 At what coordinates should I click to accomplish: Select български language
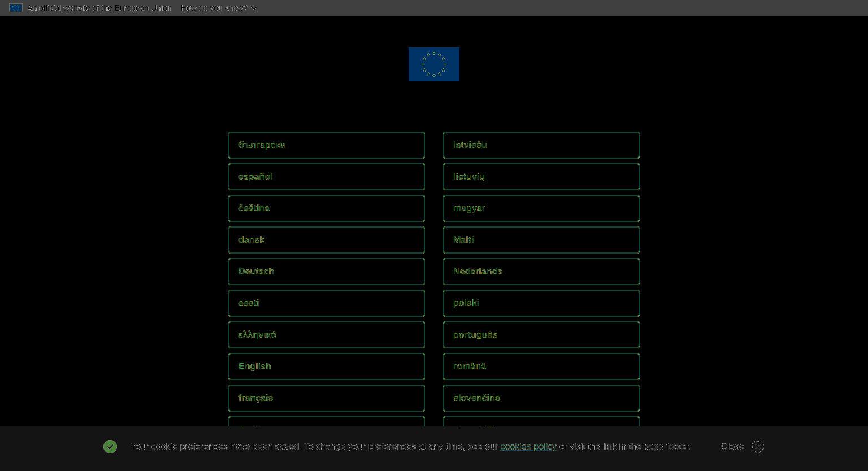point(327,145)
